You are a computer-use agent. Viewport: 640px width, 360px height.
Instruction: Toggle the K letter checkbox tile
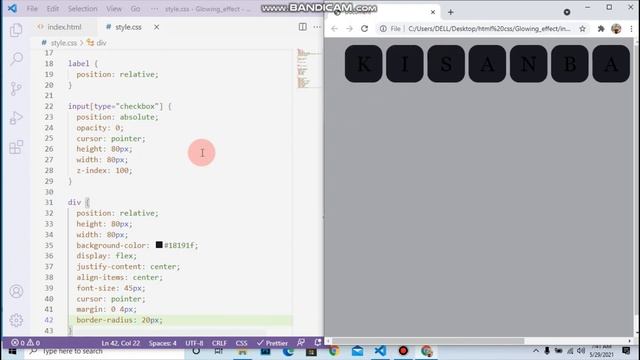click(364, 64)
